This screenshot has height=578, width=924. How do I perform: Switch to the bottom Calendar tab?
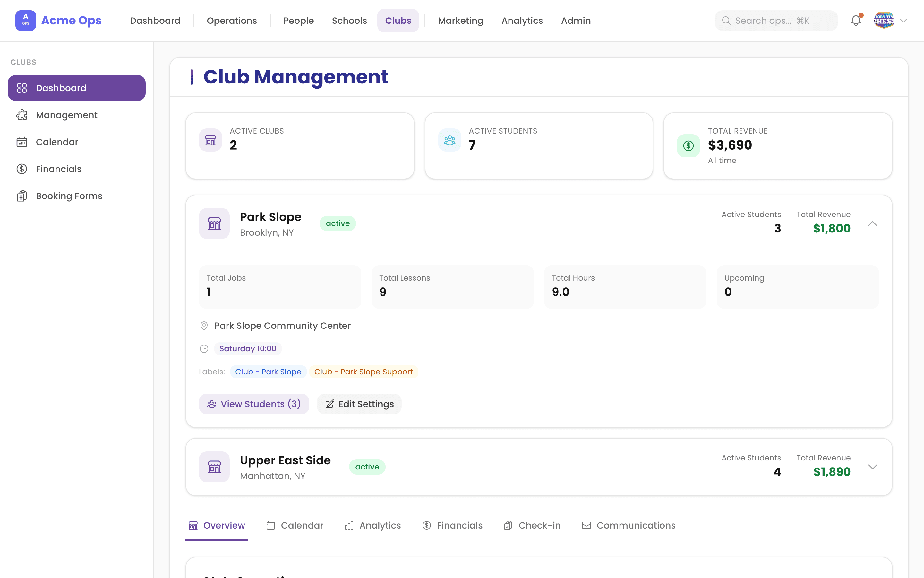tap(295, 526)
